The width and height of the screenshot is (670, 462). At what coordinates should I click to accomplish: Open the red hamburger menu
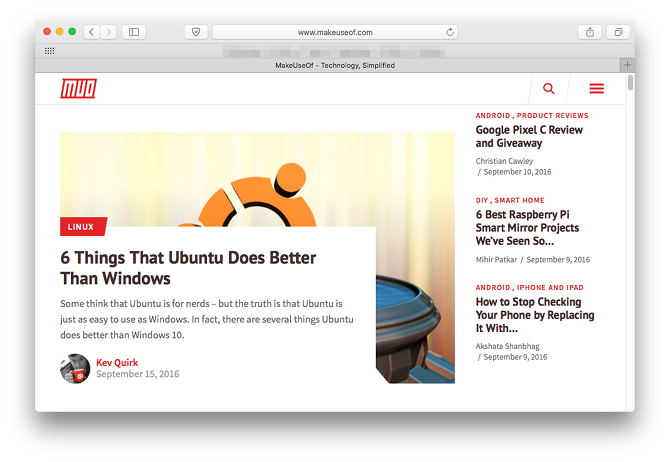pyautogui.click(x=597, y=88)
